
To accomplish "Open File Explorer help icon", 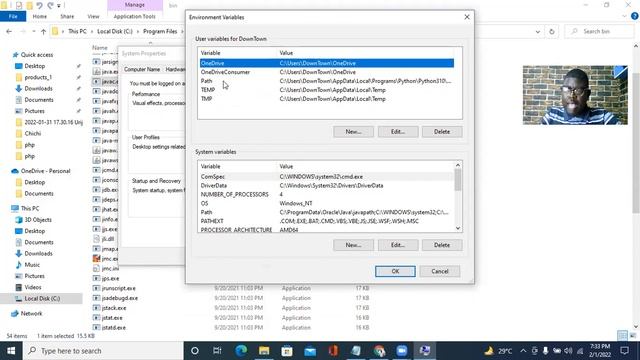I will (x=634, y=16).
